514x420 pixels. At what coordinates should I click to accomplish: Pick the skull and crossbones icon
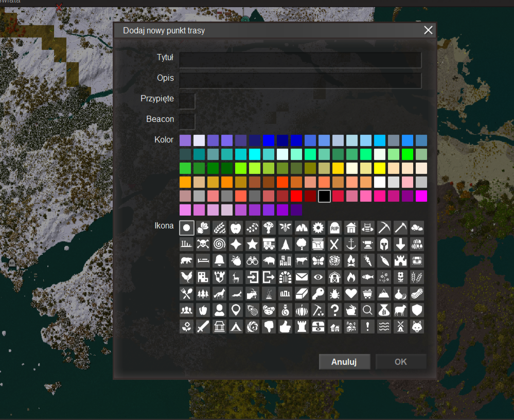click(x=203, y=243)
